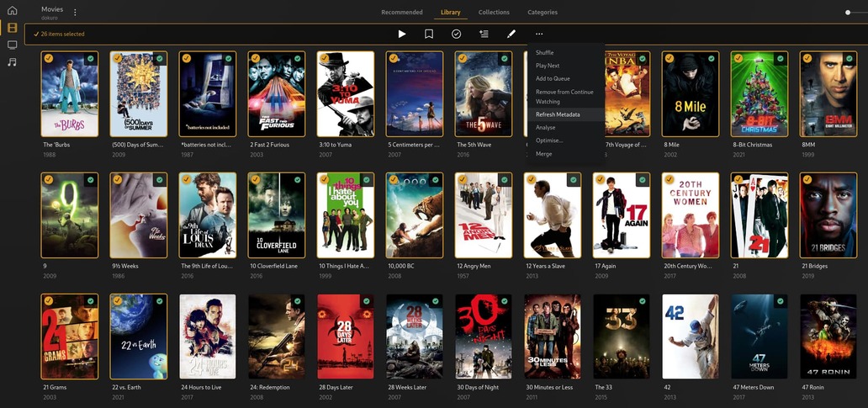The width and height of the screenshot is (868, 408).
Task: Click watched badge on 28 Days Later
Action: pos(367,301)
